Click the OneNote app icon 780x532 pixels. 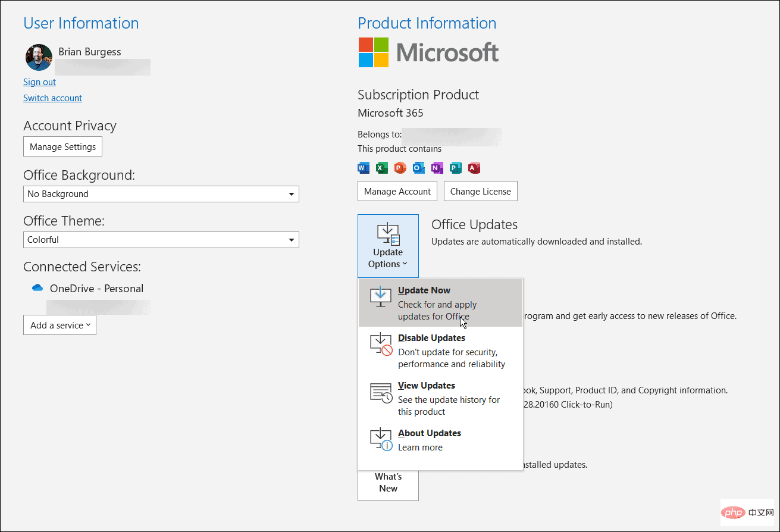tap(437, 168)
